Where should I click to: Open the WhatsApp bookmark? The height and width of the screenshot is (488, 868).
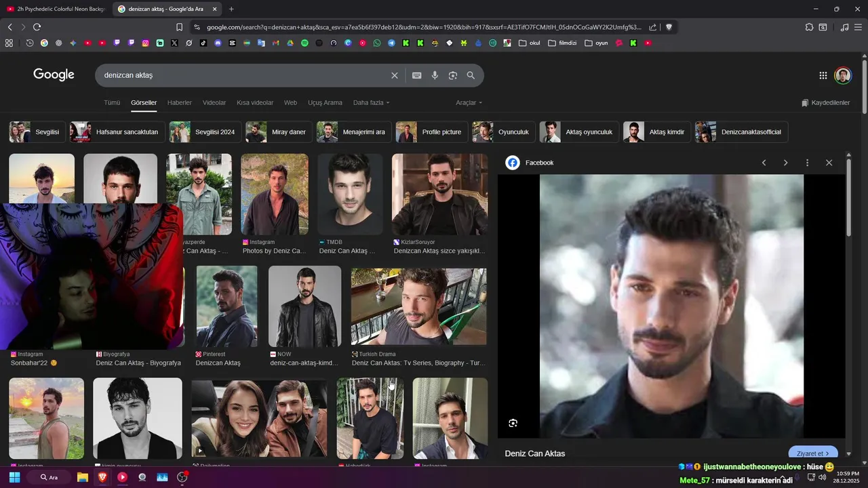[x=377, y=43]
